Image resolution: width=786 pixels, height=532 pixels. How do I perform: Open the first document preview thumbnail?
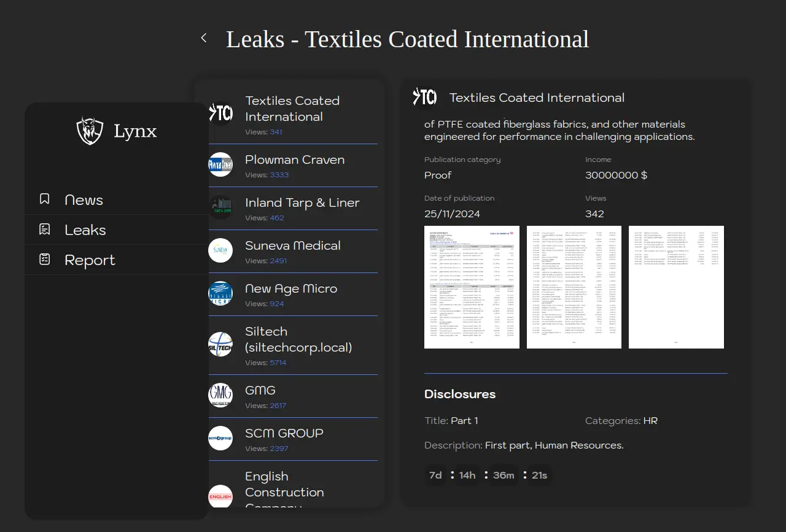click(472, 287)
